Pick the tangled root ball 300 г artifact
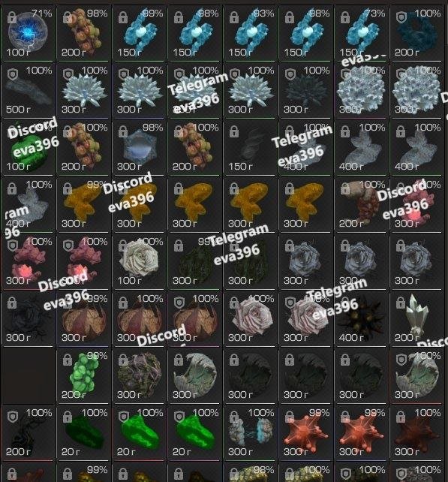This screenshot has width=448, height=482. pos(139,375)
